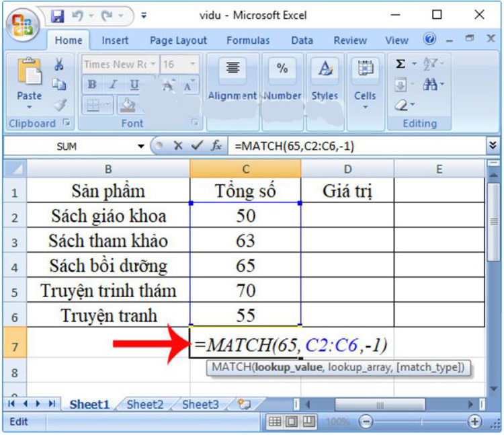Open the Office Button menu
Screen dimensions: 504x435
click(22, 26)
